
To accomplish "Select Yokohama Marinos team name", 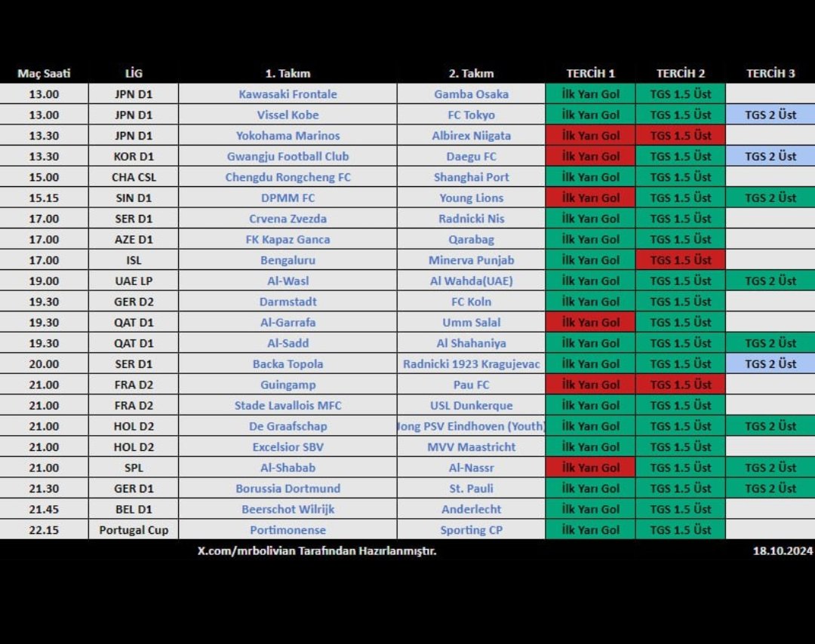I will pyautogui.click(x=288, y=136).
